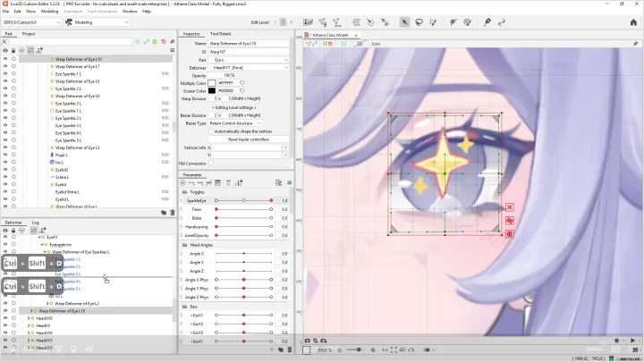Click the red rotation deformer filter icon
Image resolution: width=644 pixels, height=362 pixels.
[x=164, y=41]
